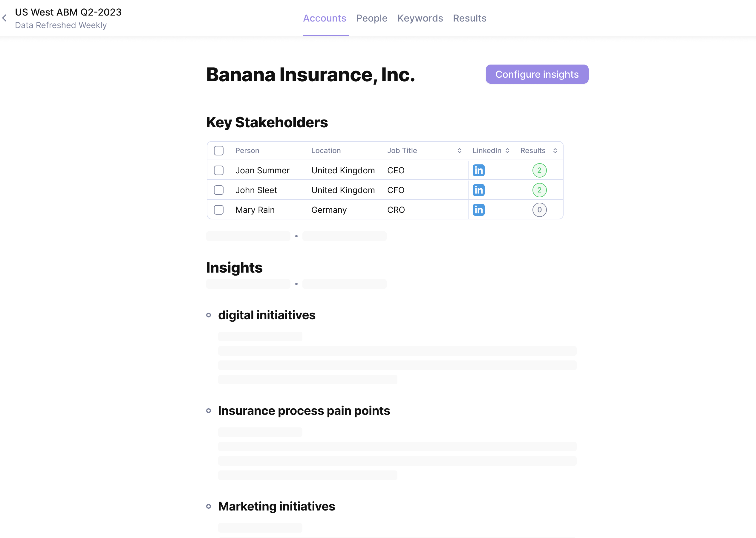Open the Insurance process pain points insight

(304, 411)
